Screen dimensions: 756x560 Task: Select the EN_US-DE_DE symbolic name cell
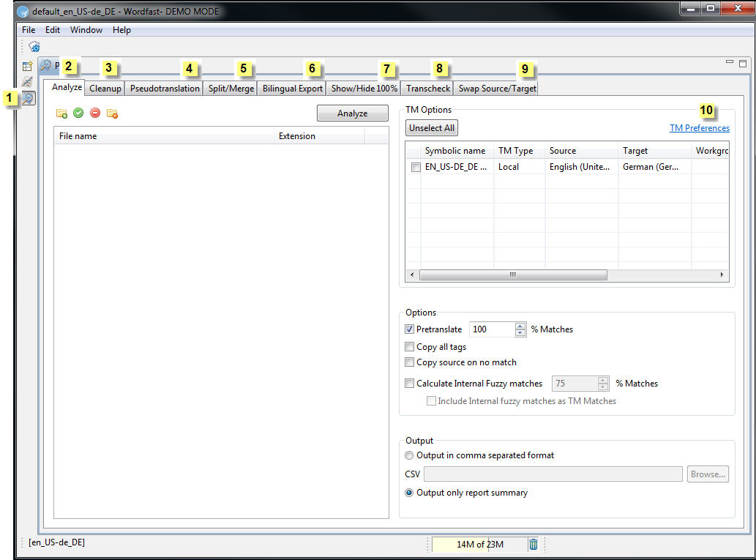point(456,167)
